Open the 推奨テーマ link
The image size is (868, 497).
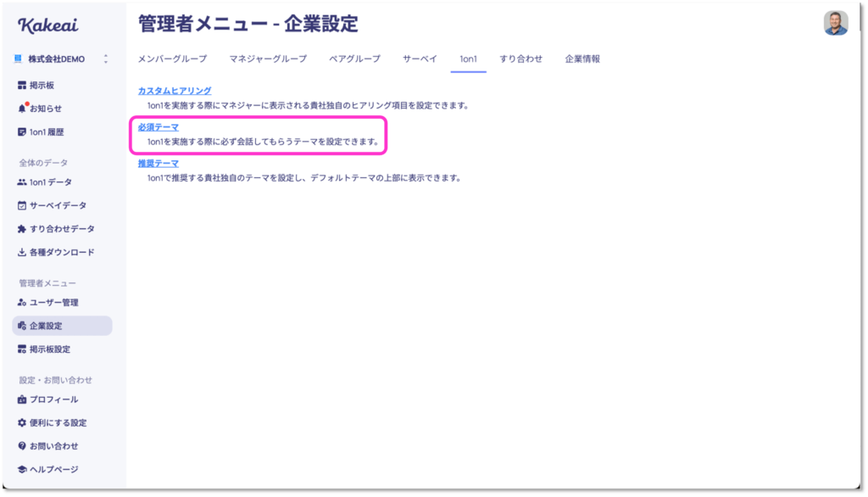click(x=159, y=164)
